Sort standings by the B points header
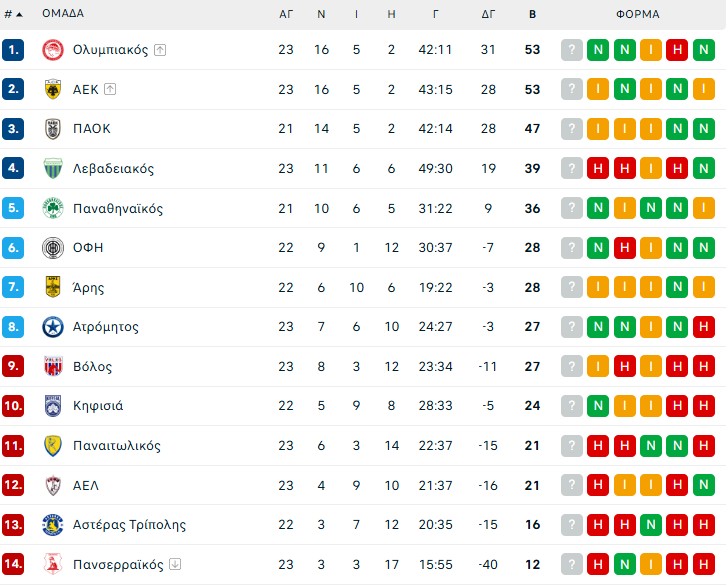This screenshot has width=728, height=586. (x=532, y=14)
